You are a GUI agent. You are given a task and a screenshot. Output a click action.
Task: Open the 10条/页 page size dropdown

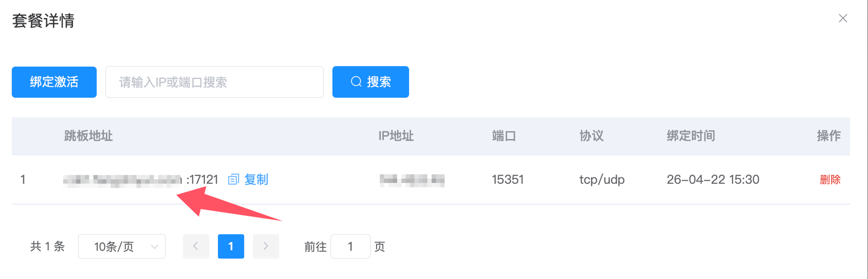122,247
